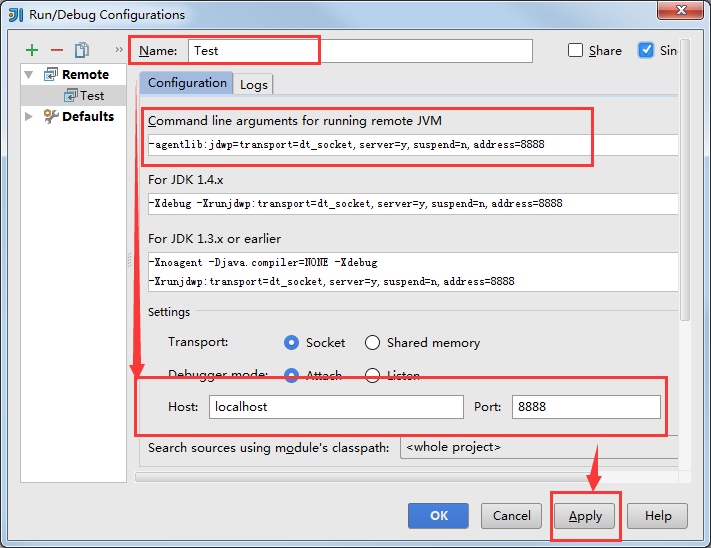
Task: Click into the Host input field
Action: [x=336, y=407]
